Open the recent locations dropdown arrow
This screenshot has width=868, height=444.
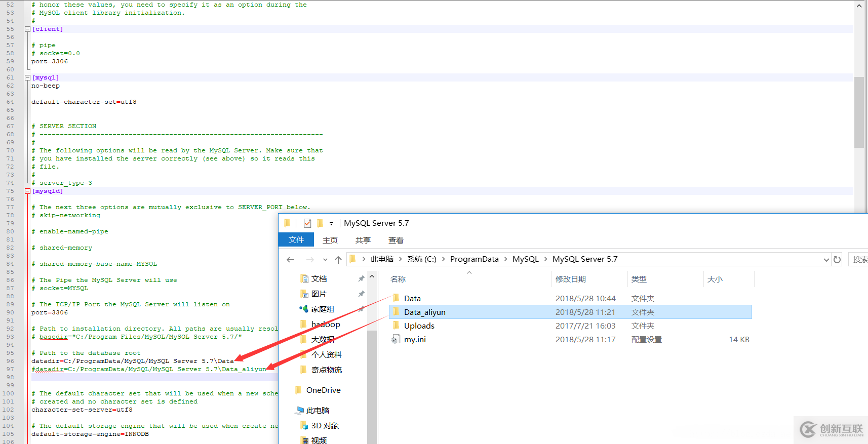coord(325,260)
